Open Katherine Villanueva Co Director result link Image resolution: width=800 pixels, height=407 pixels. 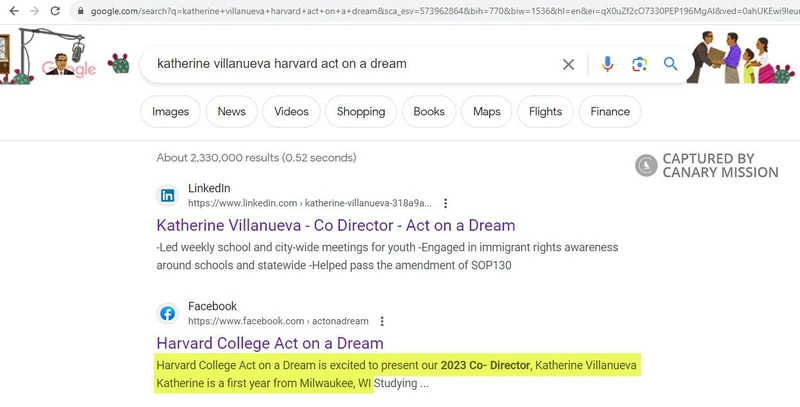[x=336, y=225]
